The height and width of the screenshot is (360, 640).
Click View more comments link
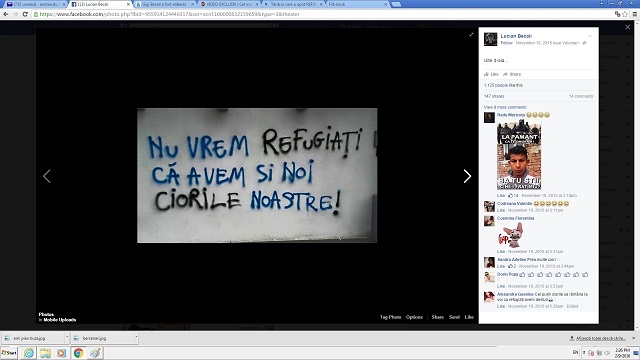505,107
